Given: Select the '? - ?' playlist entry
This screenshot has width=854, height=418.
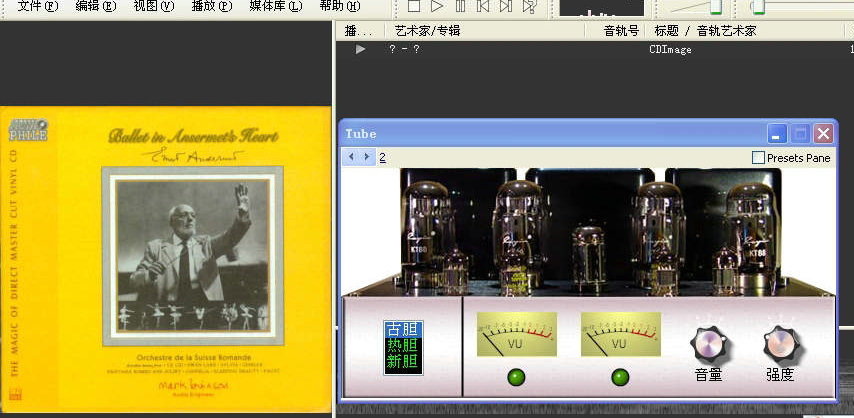Looking at the screenshot, I should (404, 49).
